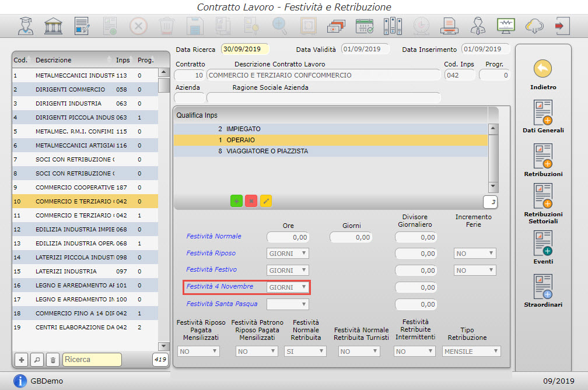Open the Festività Santa Pasqua dropdown
This screenshot has height=390, width=588.
coord(288,304)
